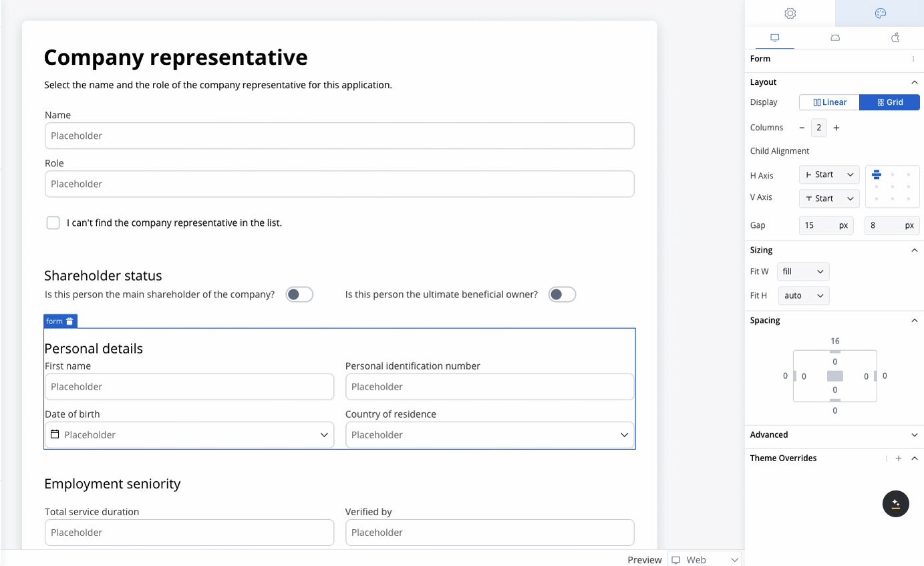Open the Fit W dropdown
Viewport: 924px width, 566px height.
803,272
